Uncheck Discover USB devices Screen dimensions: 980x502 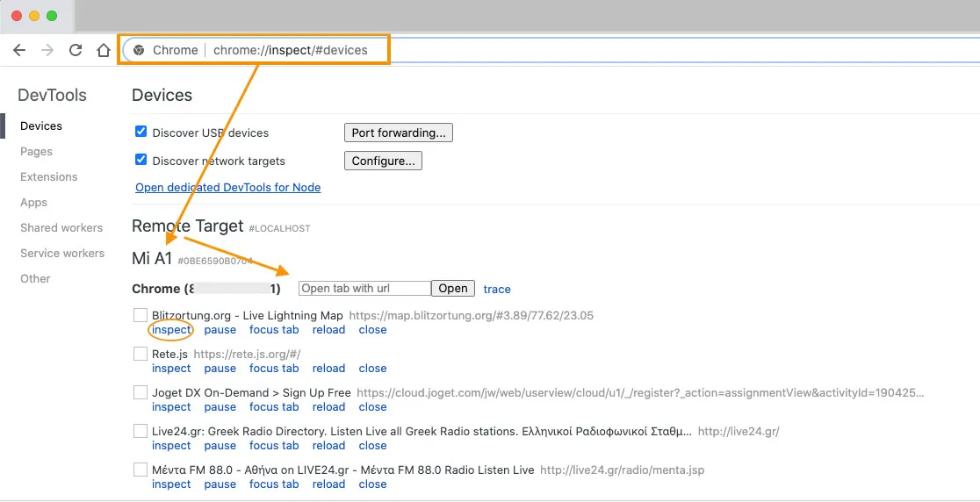click(141, 132)
